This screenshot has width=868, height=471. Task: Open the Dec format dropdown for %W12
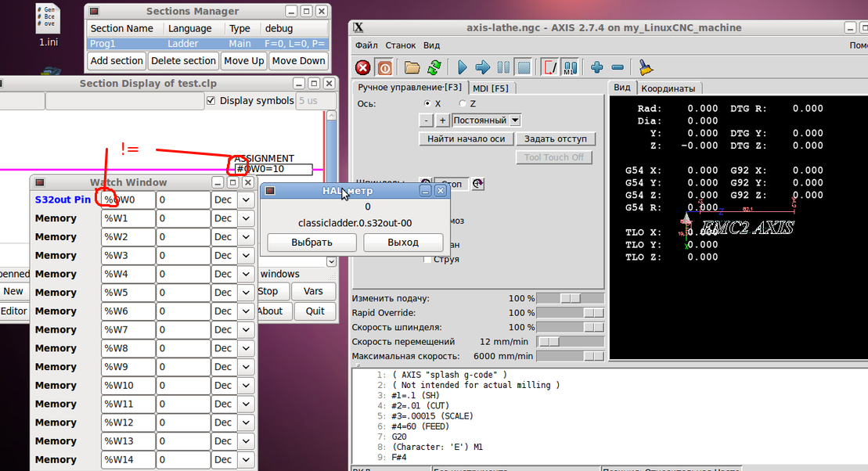tap(246, 422)
